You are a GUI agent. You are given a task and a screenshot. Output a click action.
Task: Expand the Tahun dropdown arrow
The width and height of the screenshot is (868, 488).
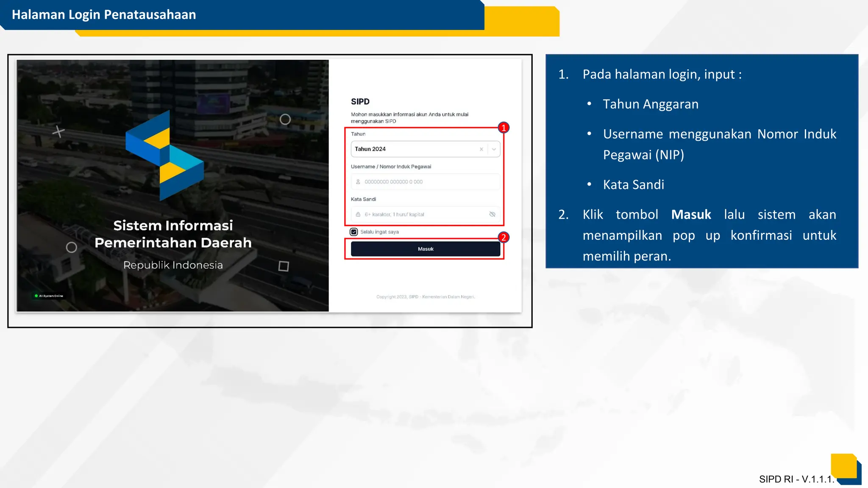[x=494, y=149]
